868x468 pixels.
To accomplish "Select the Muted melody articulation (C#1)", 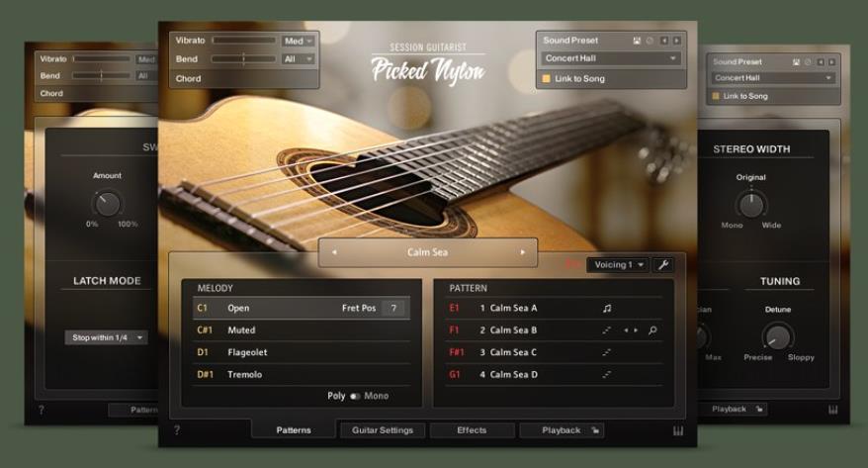I will [x=302, y=330].
